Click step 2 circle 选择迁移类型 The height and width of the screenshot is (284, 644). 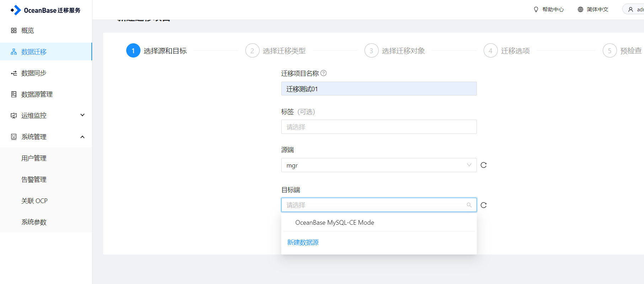tap(252, 51)
